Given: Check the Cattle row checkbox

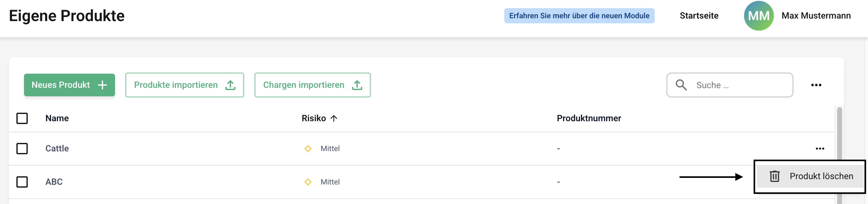Looking at the screenshot, I should point(22,149).
